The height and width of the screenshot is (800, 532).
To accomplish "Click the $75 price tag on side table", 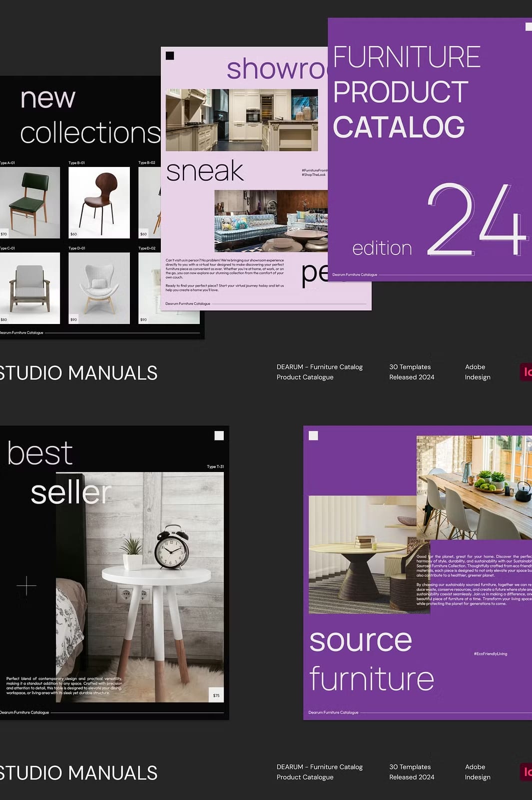I will point(216,695).
